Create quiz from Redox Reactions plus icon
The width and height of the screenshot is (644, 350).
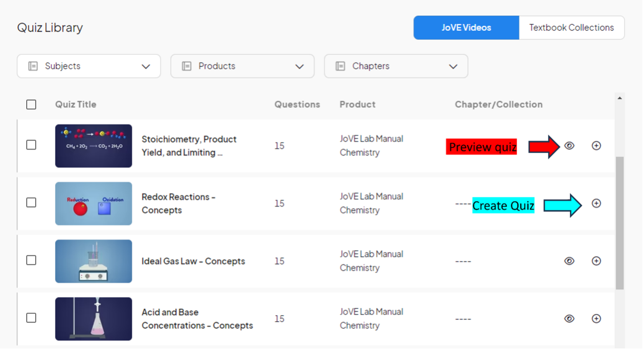[x=596, y=203]
